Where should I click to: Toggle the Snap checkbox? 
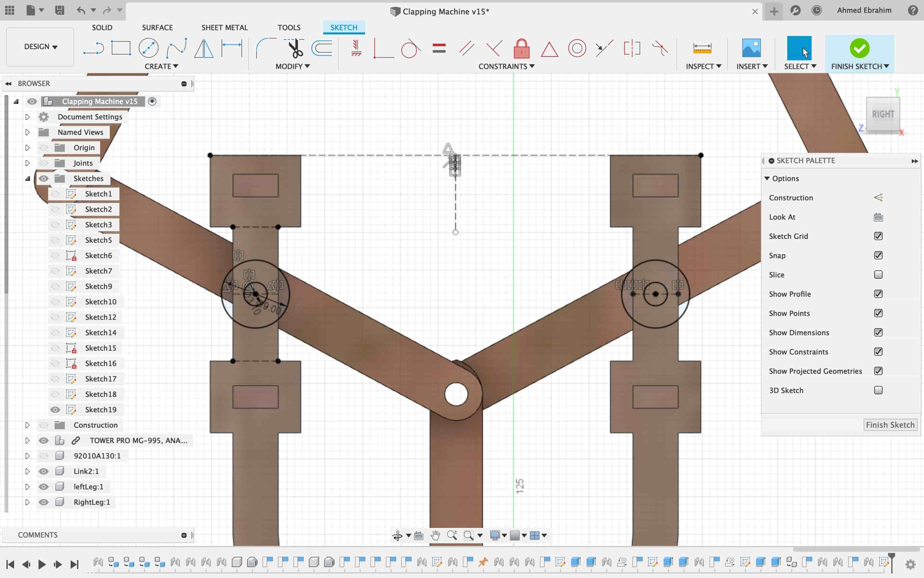[878, 255]
